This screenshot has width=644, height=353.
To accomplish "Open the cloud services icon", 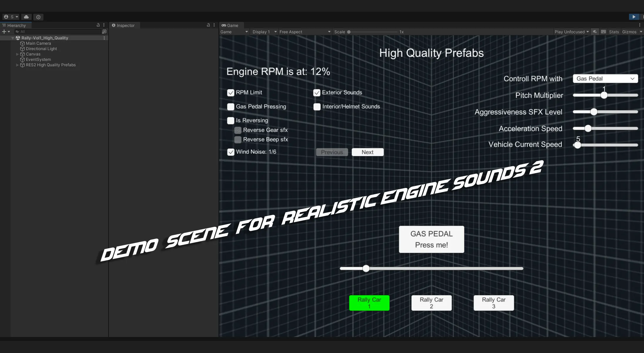I will click(26, 17).
